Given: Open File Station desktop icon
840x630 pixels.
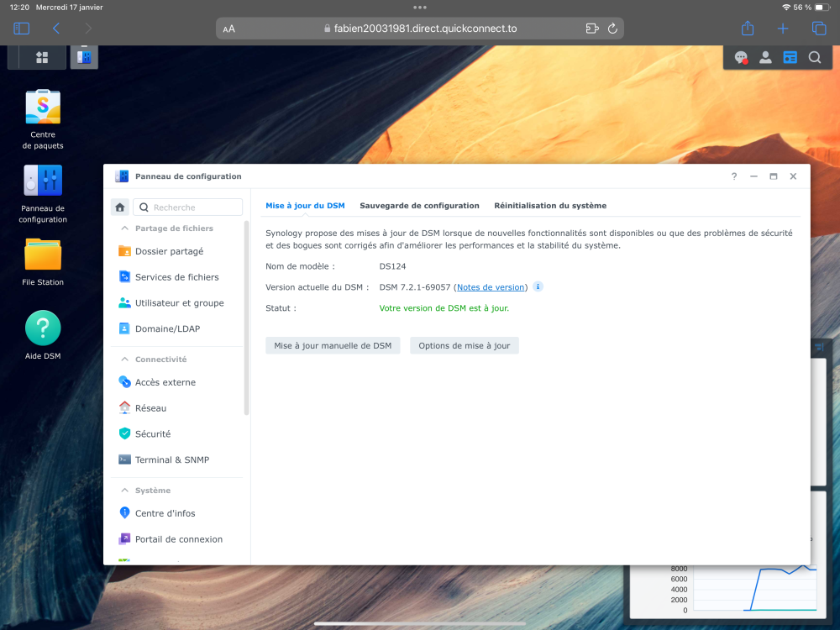Looking at the screenshot, I should click(x=43, y=255).
